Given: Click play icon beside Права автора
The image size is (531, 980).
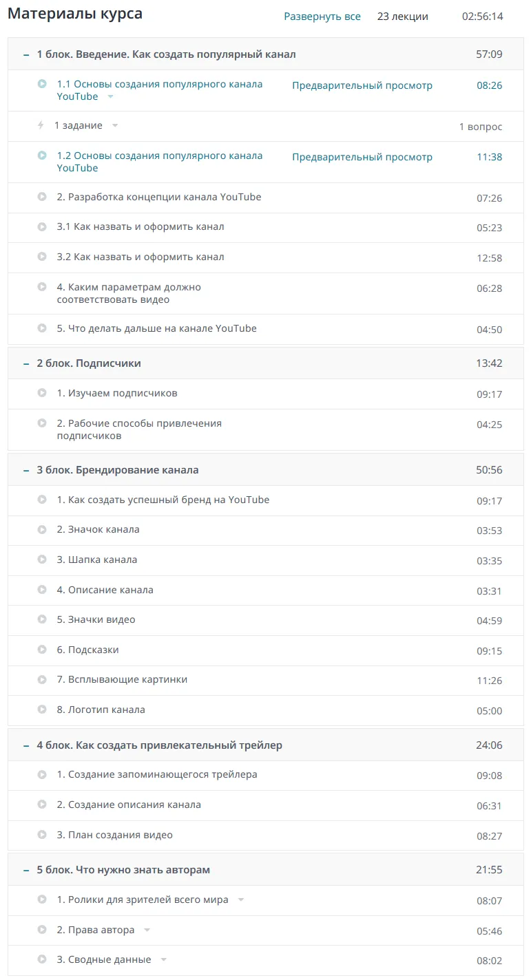Looking at the screenshot, I should 42,930.
